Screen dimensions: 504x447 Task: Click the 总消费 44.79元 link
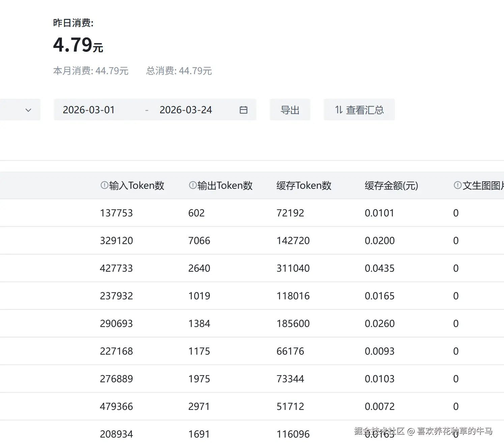(178, 71)
